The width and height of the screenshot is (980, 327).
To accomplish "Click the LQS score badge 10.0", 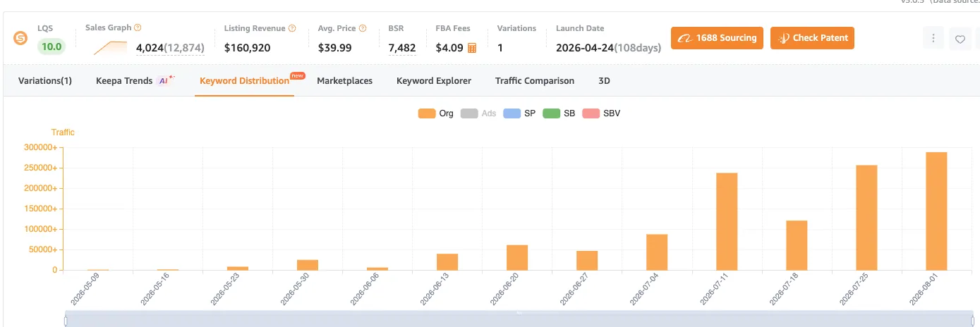I will 52,47.
